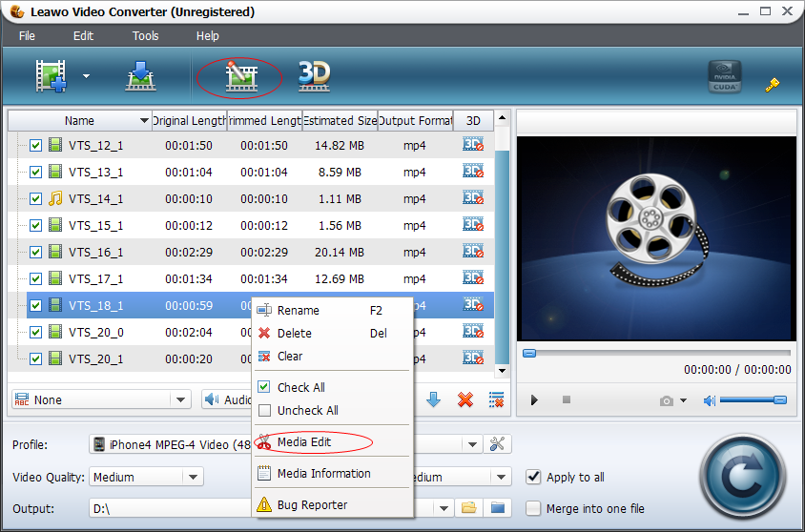Click the download video toolbar icon
This screenshot has height=532, width=805.
point(140,76)
